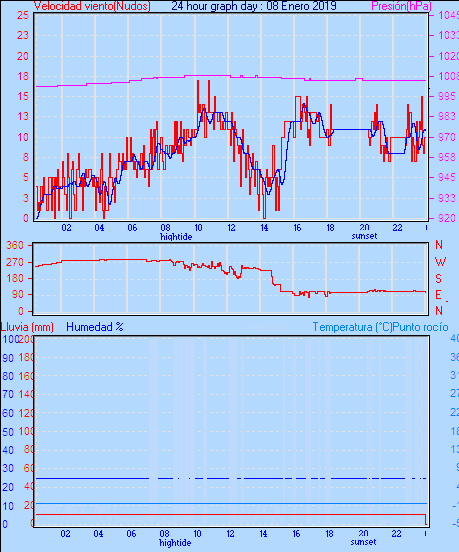Click the 'hightide' marker under wind graph
This screenshot has height=552, width=459.
tap(176, 237)
